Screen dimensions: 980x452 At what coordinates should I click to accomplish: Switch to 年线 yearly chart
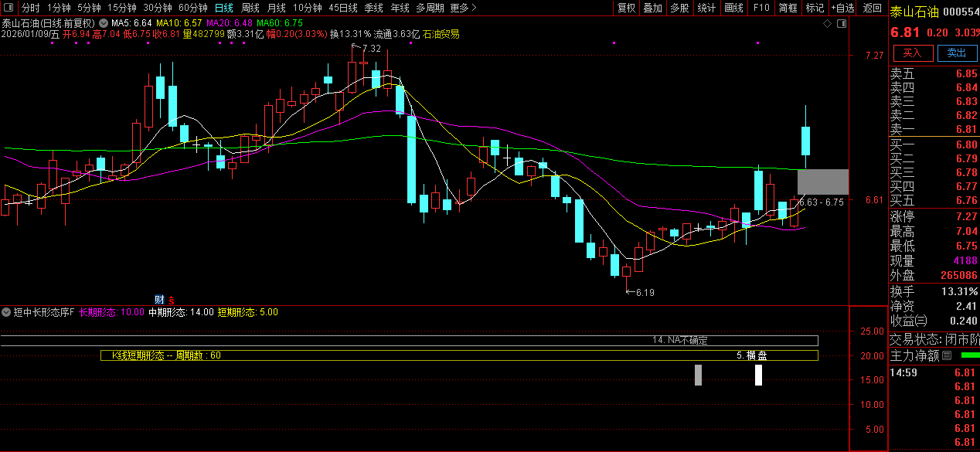click(400, 8)
